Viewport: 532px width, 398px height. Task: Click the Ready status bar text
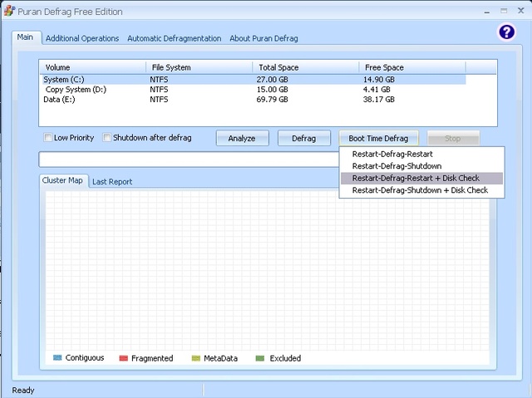(x=23, y=391)
